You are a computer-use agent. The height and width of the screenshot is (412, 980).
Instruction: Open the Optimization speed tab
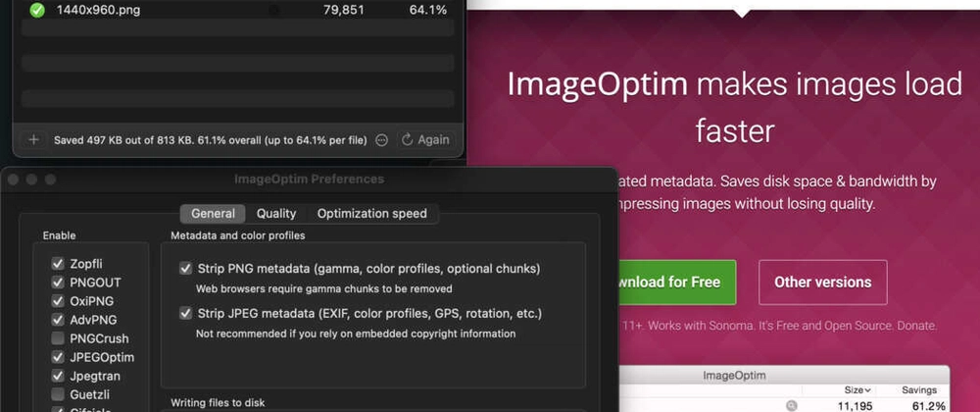click(x=371, y=214)
